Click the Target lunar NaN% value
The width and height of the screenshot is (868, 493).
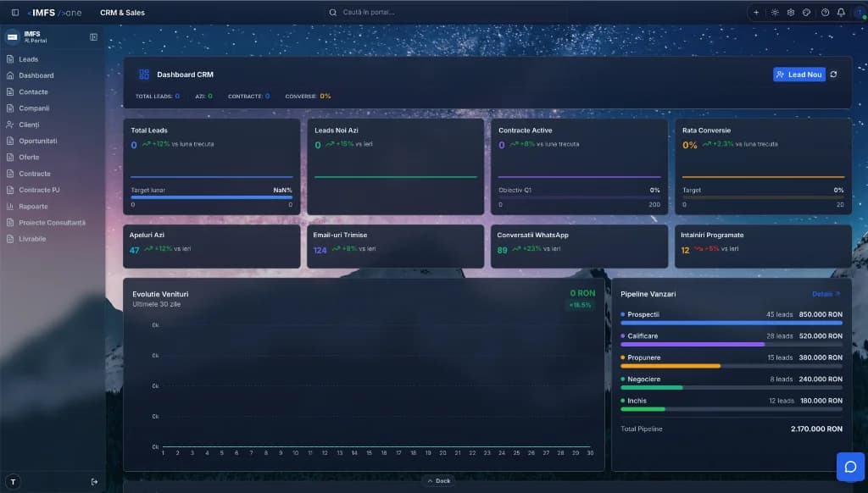(x=282, y=190)
